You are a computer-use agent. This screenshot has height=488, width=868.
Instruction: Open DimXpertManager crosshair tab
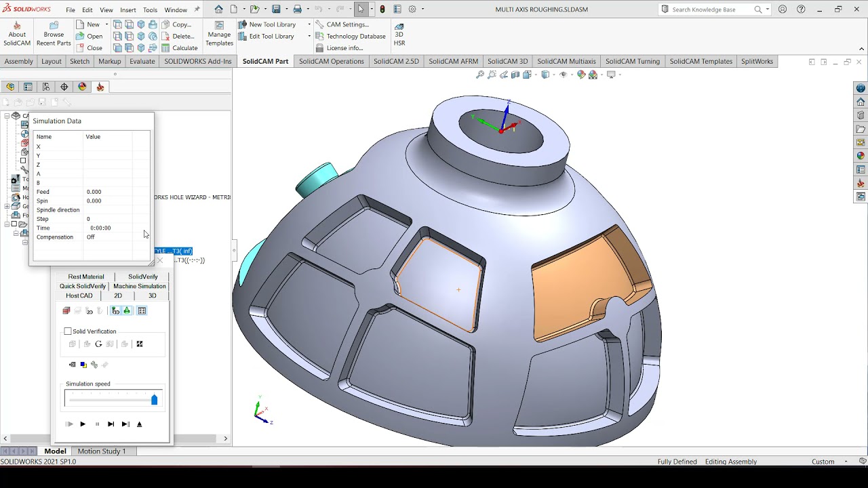(64, 87)
